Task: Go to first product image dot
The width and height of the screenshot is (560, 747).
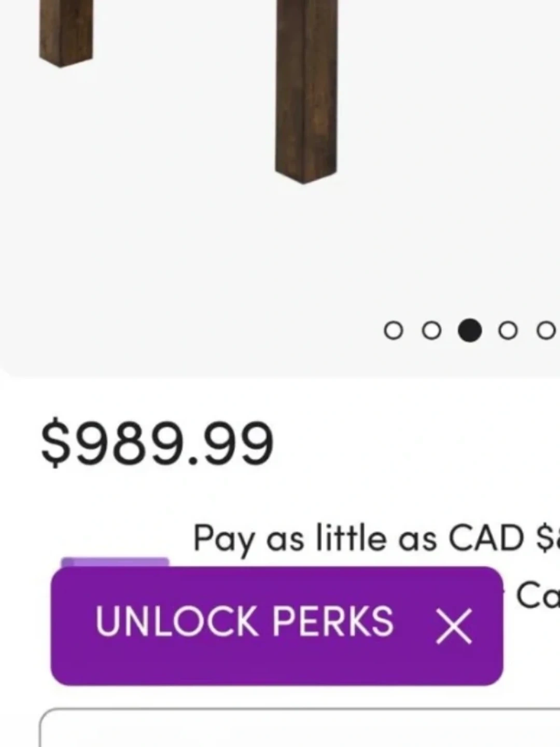Action: pos(393,330)
